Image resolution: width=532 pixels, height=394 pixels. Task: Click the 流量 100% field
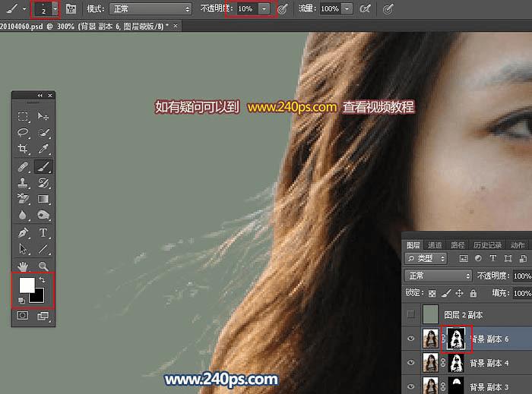point(330,9)
